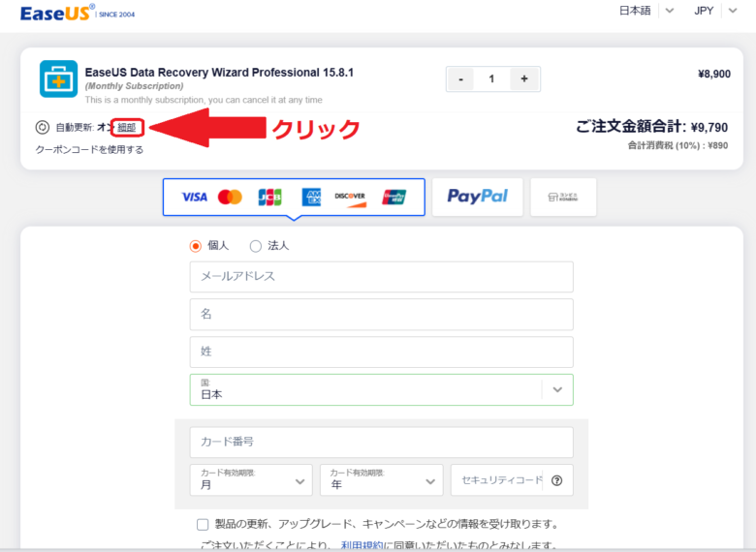Switch to PayPal payment tab

477,197
